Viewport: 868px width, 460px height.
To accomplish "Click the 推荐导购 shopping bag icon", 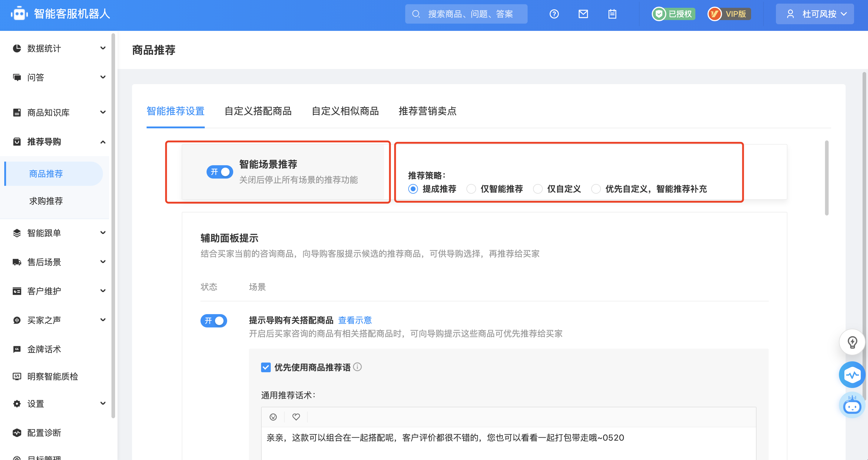I will [x=17, y=141].
